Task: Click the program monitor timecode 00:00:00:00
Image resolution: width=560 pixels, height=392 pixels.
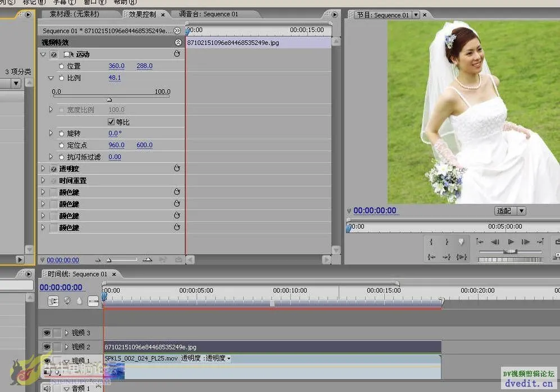Action: (x=375, y=211)
